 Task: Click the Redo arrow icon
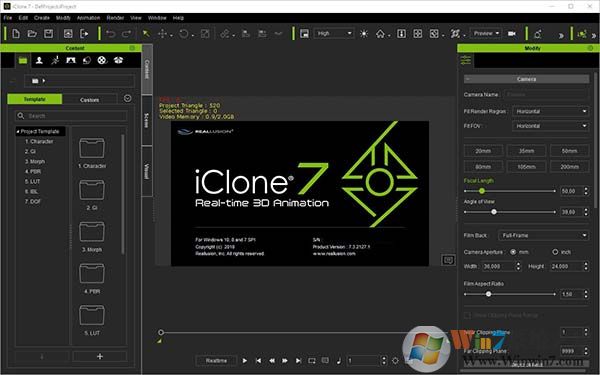coord(127,34)
